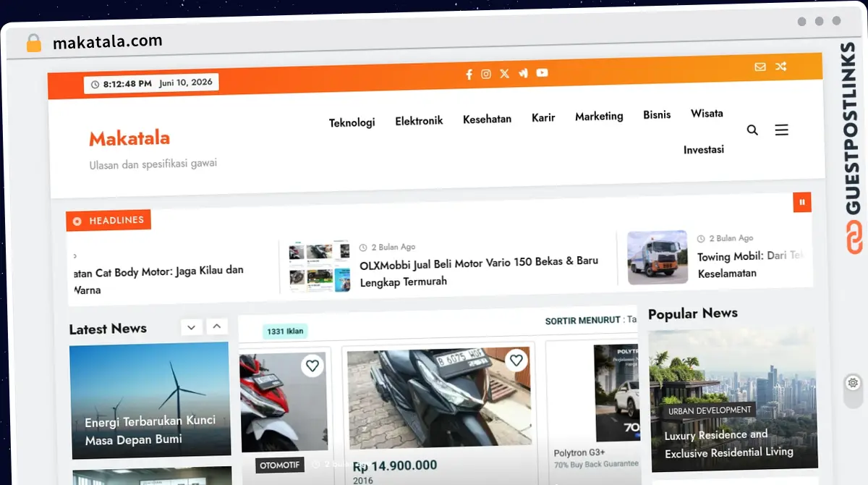Image resolution: width=868 pixels, height=485 pixels.
Task: Click the settings gear on right edge
Action: [853, 382]
